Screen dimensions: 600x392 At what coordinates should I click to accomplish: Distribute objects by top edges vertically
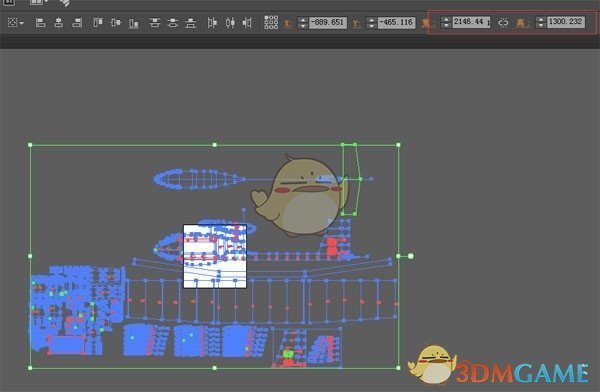155,23
